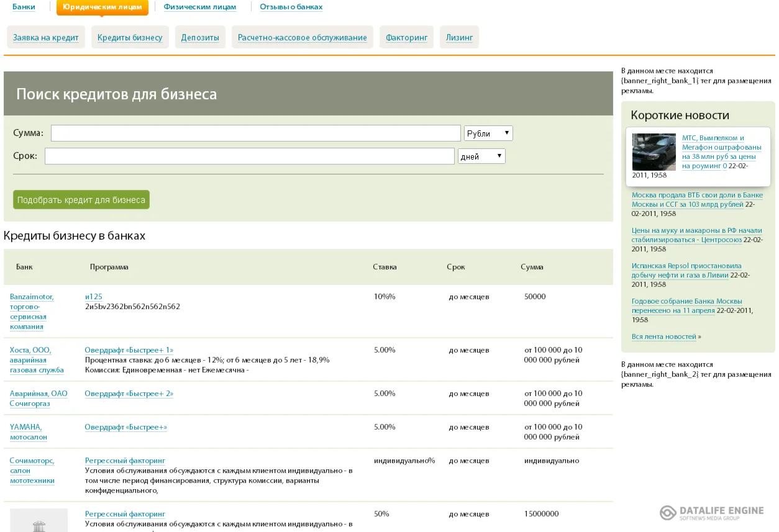Go to the Физическим лицам tab
The width and height of the screenshot is (779, 532).
(x=200, y=7)
